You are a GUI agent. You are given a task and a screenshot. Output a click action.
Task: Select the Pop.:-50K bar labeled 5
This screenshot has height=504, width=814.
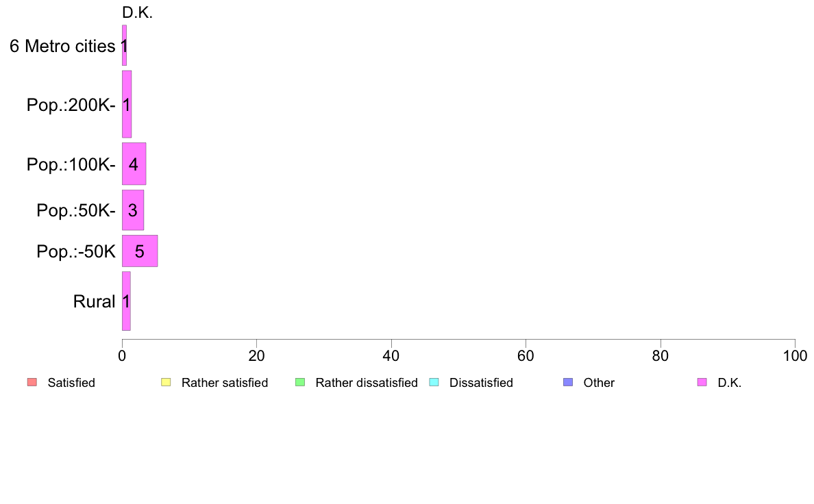[140, 251]
